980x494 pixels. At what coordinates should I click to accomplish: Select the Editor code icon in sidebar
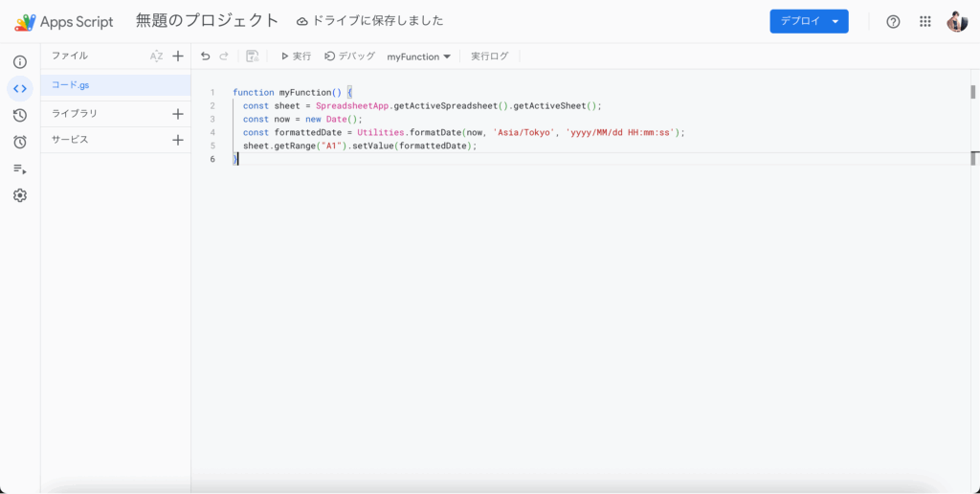click(x=19, y=89)
